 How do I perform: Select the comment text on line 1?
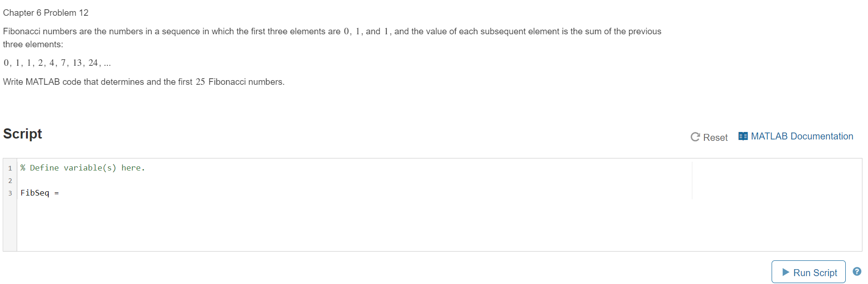(82, 168)
